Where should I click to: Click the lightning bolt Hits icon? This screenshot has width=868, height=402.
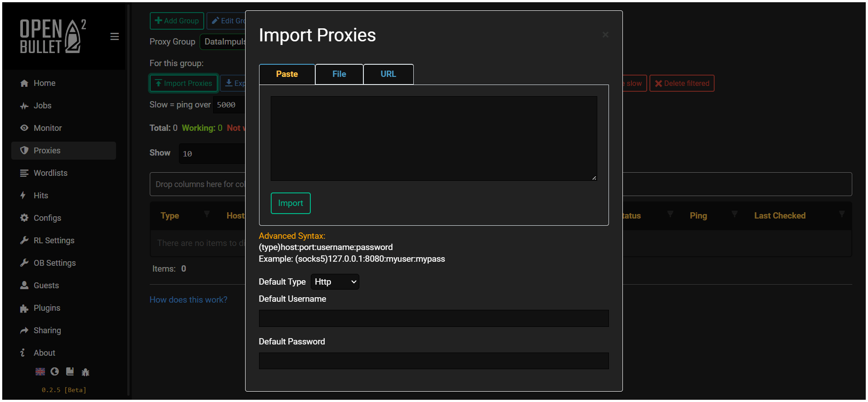pyautogui.click(x=24, y=195)
